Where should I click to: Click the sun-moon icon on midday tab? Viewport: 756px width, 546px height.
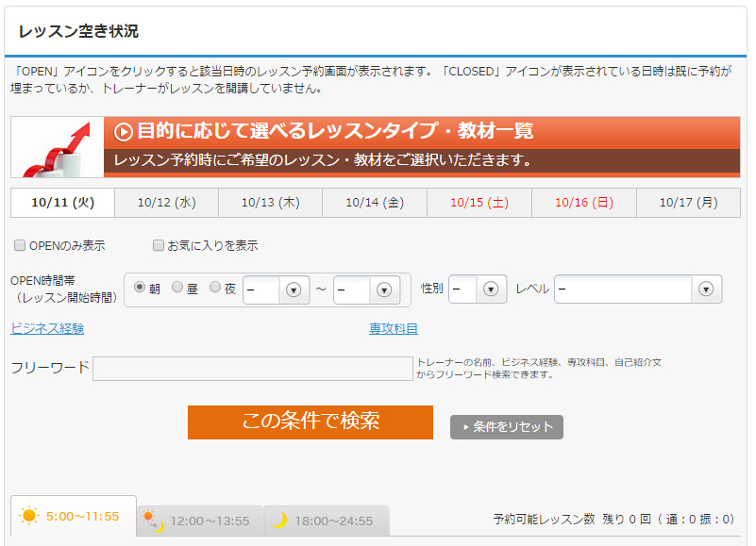(x=152, y=521)
